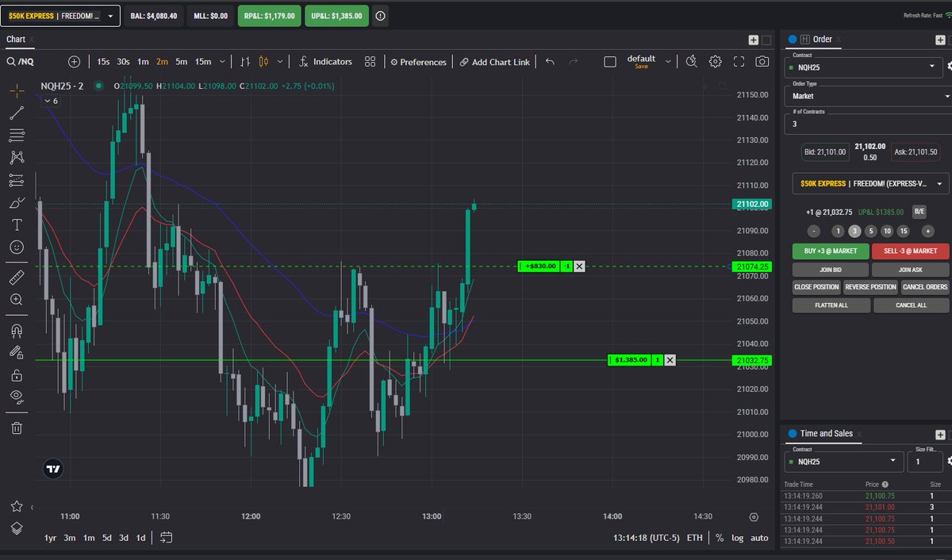Image resolution: width=952 pixels, height=560 pixels.
Task: Enable magnet mode in the drawing toolbar
Action: (x=16, y=330)
